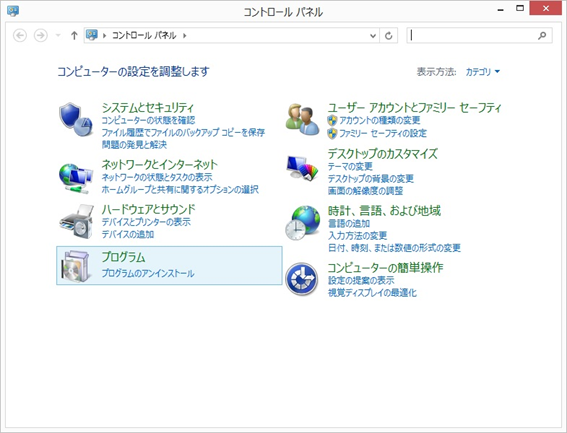Expand the カテゴリ view-by dropdown
This screenshot has width=567, height=433.
coord(482,72)
